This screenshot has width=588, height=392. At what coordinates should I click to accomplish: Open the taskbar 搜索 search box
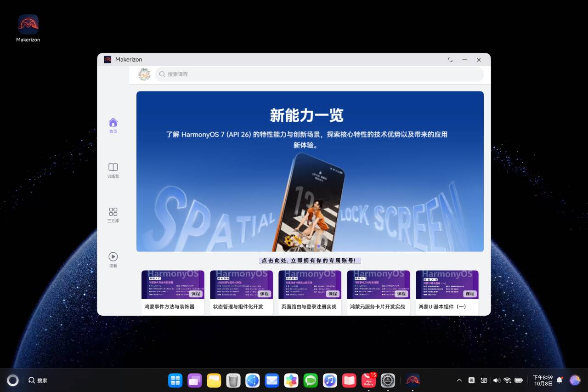[x=38, y=381]
